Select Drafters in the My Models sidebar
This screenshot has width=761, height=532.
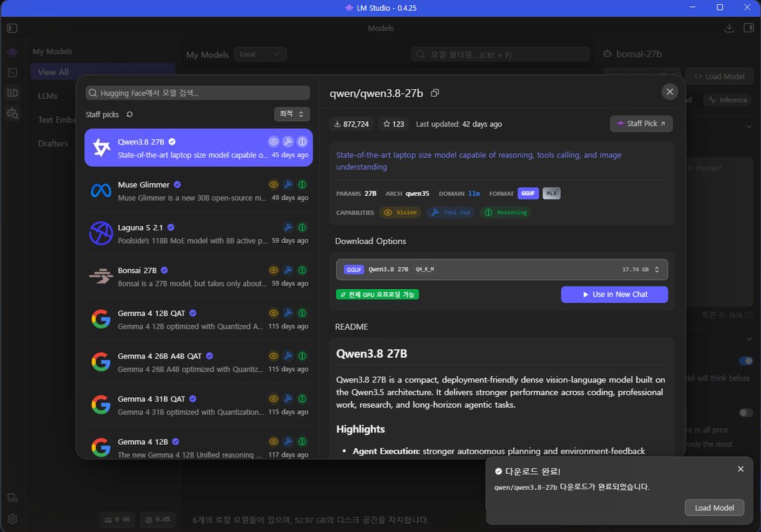53,143
